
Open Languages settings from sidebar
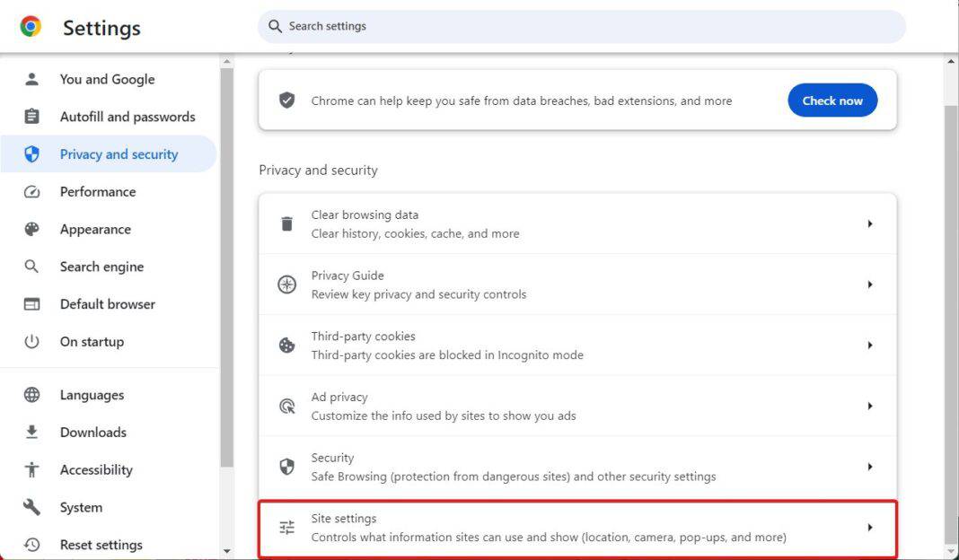(x=92, y=395)
